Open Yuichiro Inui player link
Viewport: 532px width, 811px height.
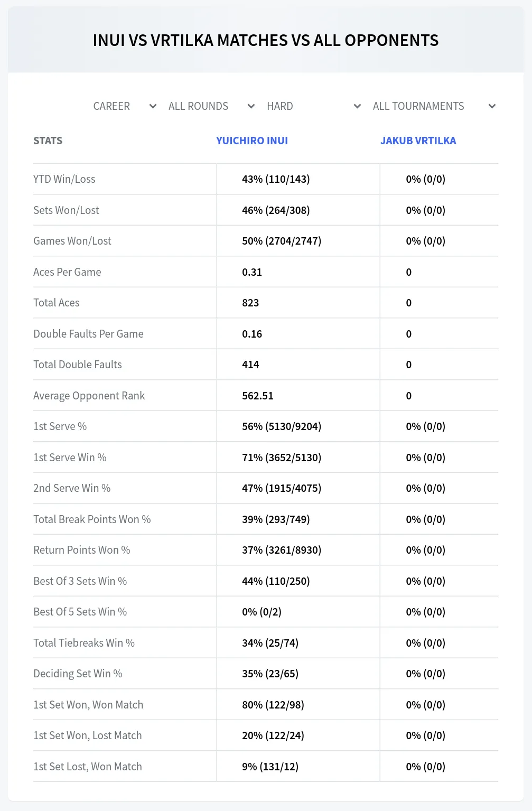point(252,141)
